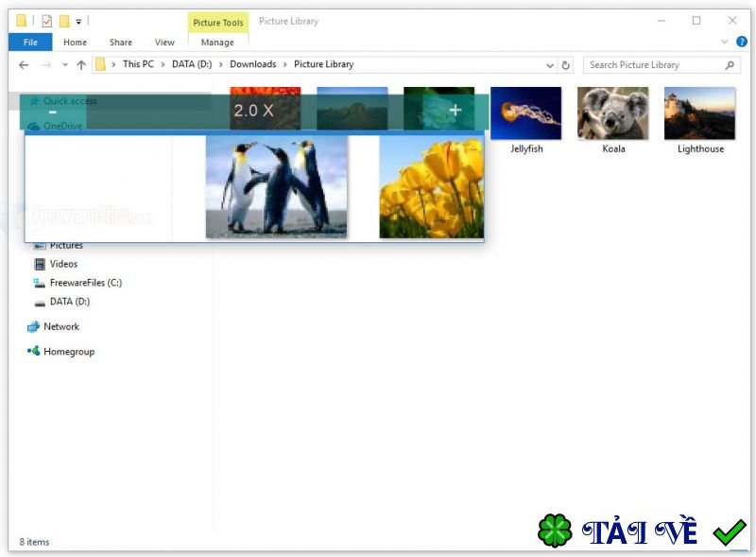This screenshot has height=557, width=756.
Task: Click the magnifier zoom-out minus button
Action: coord(53,112)
